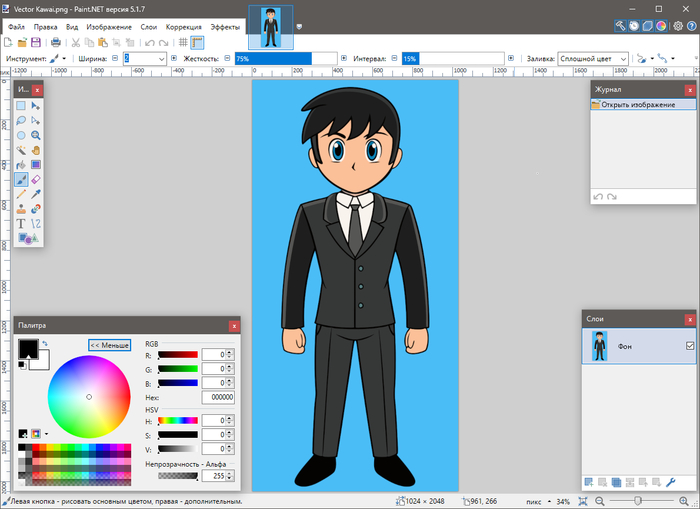Open the Заливка fill style dropdown
The width and height of the screenshot is (700, 509).
(592, 59)
